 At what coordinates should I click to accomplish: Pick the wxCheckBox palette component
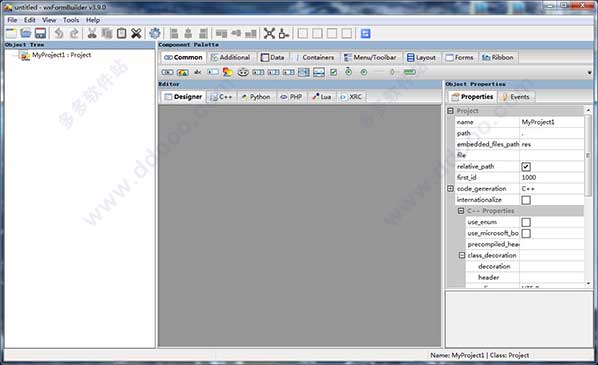[x=333, y=72]
